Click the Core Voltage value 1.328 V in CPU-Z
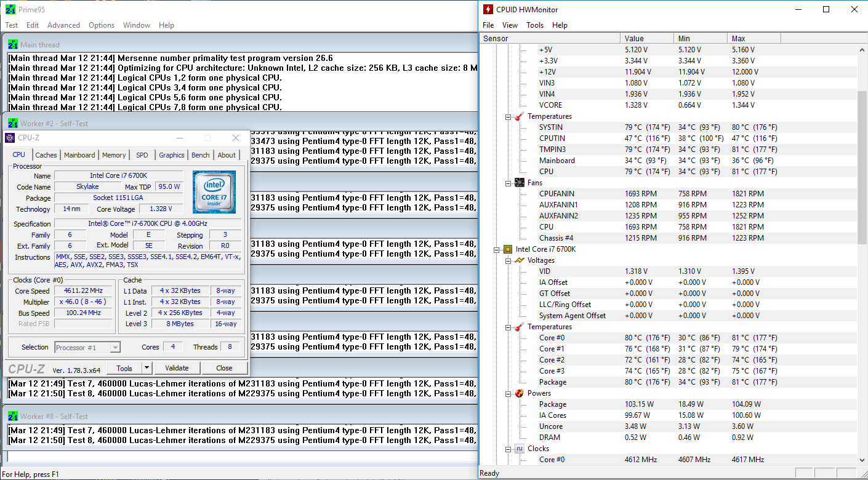 [161, 209]
